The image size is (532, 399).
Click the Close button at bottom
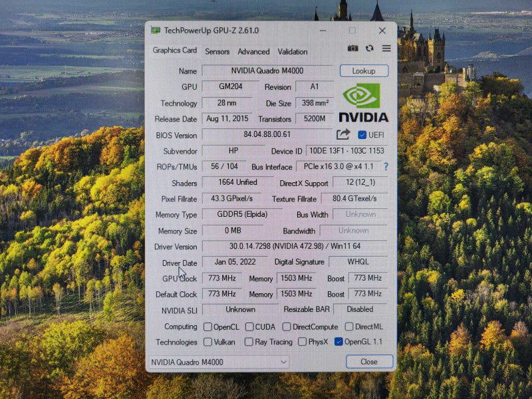point(369,362)
